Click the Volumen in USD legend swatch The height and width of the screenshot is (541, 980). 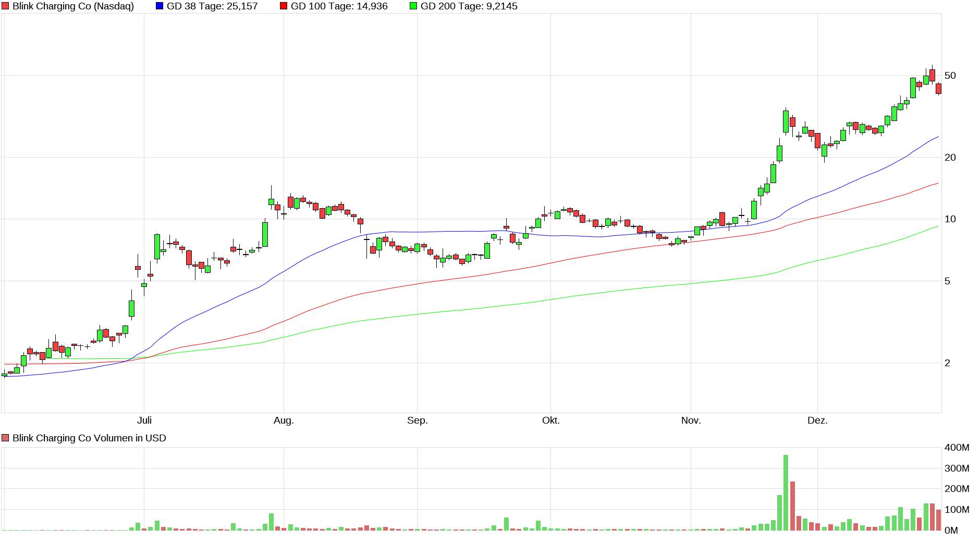5,438
